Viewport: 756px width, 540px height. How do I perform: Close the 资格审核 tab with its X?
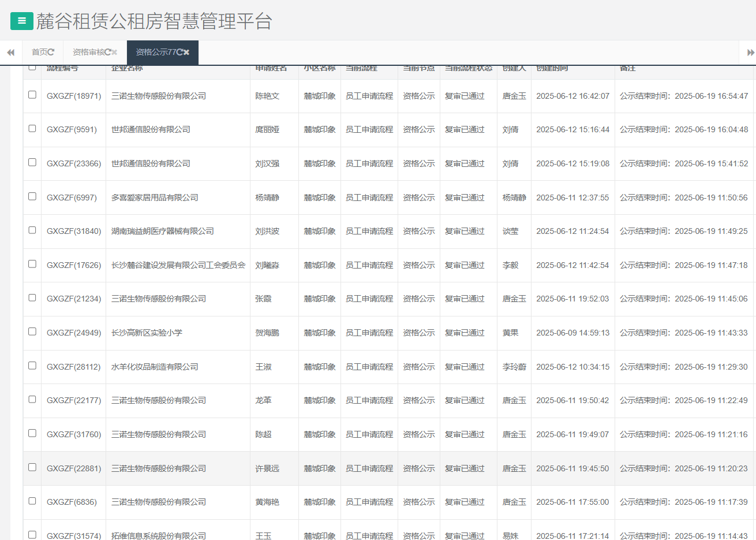pos(114,52)
